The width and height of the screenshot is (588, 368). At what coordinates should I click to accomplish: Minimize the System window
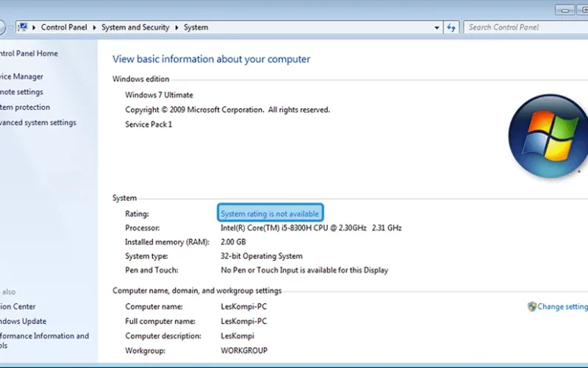564,10
